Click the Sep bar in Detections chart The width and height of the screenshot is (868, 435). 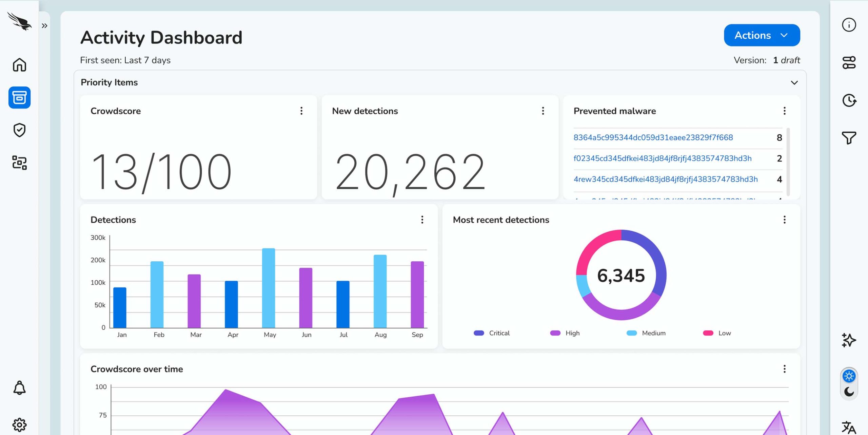tap(417, 295)
